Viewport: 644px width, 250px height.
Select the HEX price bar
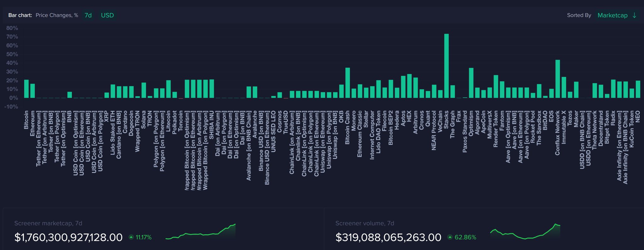click(409, 86)
